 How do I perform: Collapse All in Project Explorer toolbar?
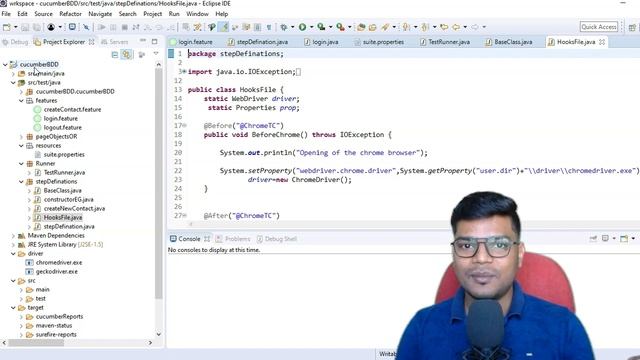point(115,55)
